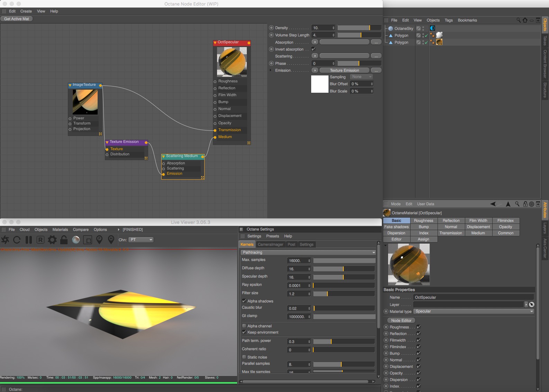Collapse the ImageTexture node with its triangle

point(70,85)
